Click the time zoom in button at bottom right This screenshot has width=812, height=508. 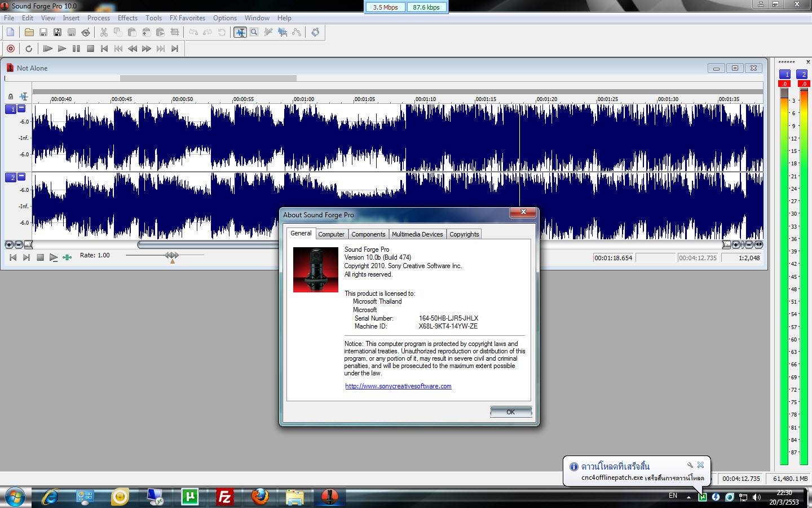(x=736, y=244)
